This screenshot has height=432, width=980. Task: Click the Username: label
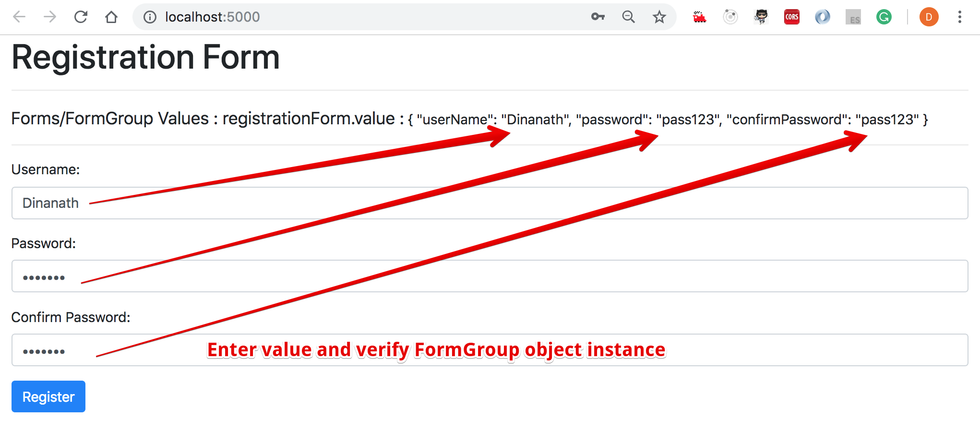tap(46, 169)
